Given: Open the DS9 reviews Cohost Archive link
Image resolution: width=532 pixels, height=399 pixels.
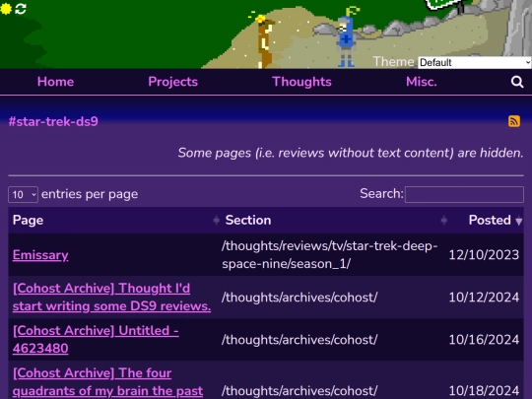Looking at the screenshot, I should pyautogui.click(x=111, y=298).
